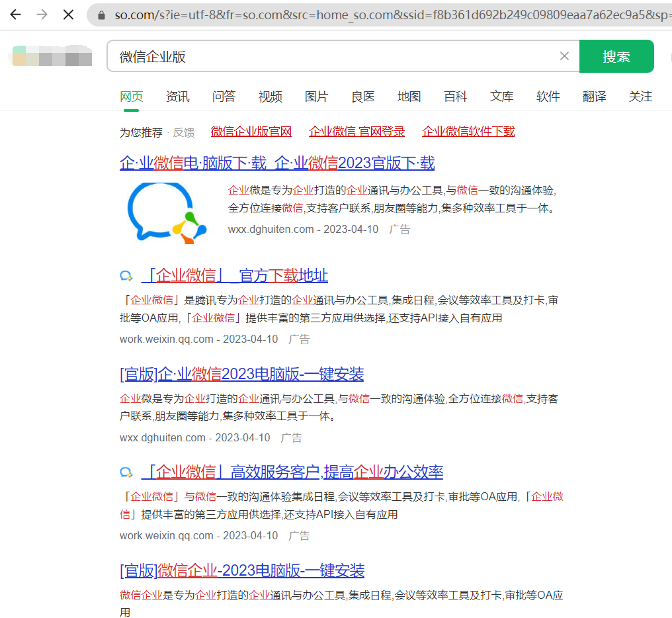This screenshot has width=672, height=618.
Task: Select the 软件 tab
Action: [x=548, y=97]
